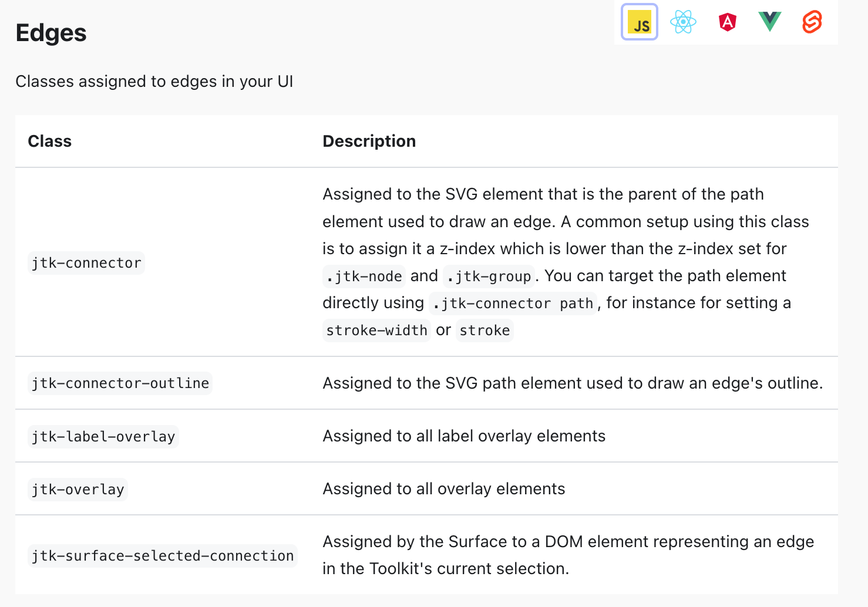The width and height of the screenshot is (868, 607).
Task: Select the jtk-surface-selected-connection class chip
Action: (x=163, y=556)
